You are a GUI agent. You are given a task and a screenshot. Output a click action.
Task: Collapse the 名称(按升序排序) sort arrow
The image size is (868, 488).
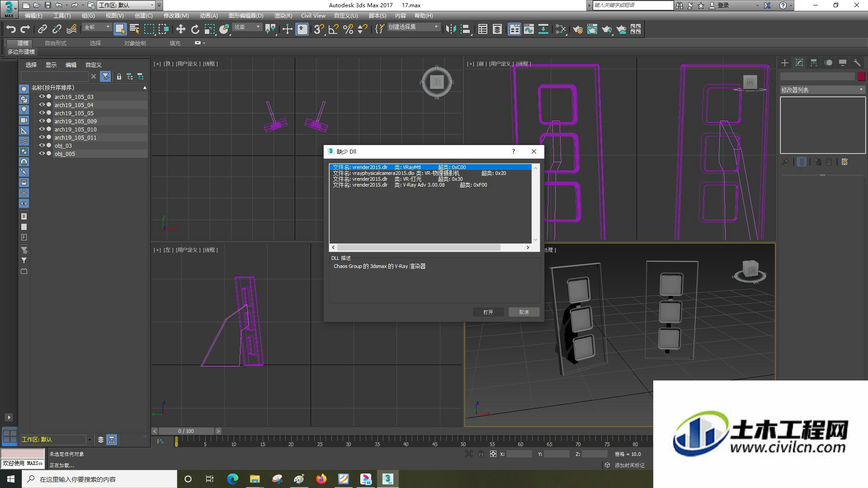145,88
